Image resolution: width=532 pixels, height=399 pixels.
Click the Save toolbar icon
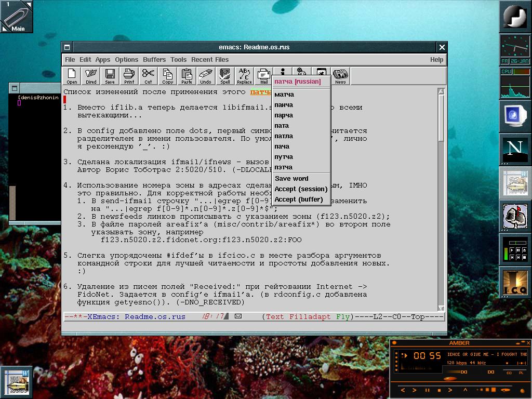pyautogui.click(x=110, y=76)
